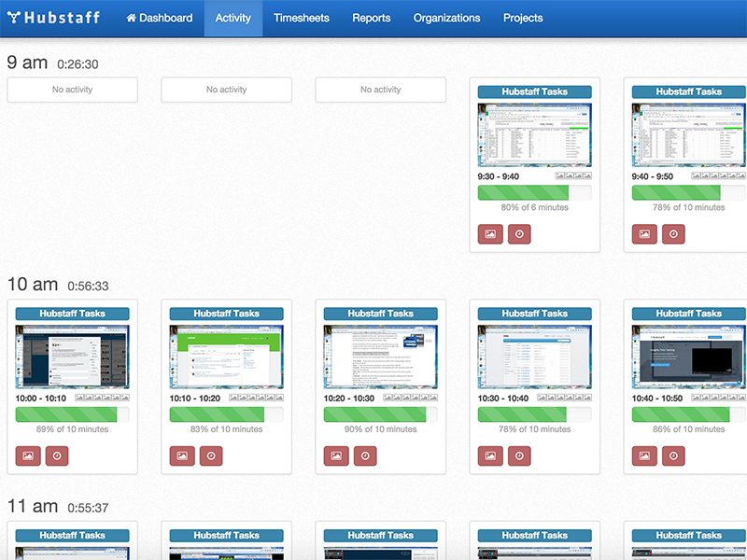This screenshot has width=747, height=560.
Task: Click the 90% activity bar for 10:20 - 10:30
Action: tap(381, 414)
